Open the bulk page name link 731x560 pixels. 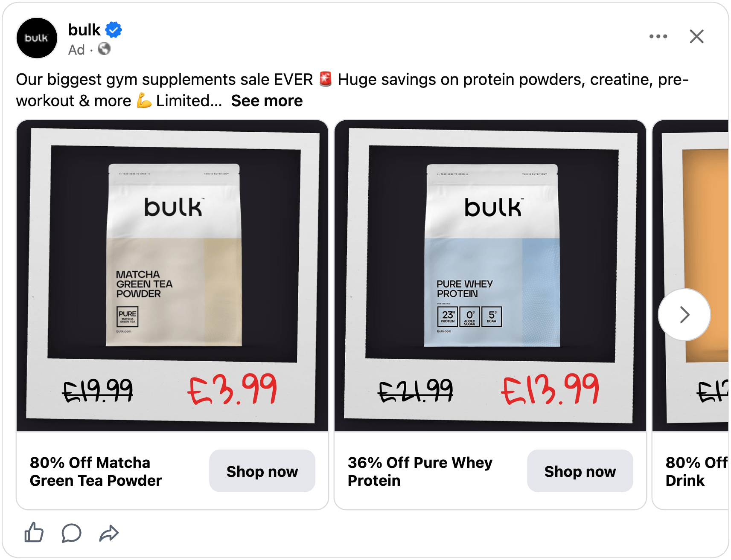pos(84,30)
